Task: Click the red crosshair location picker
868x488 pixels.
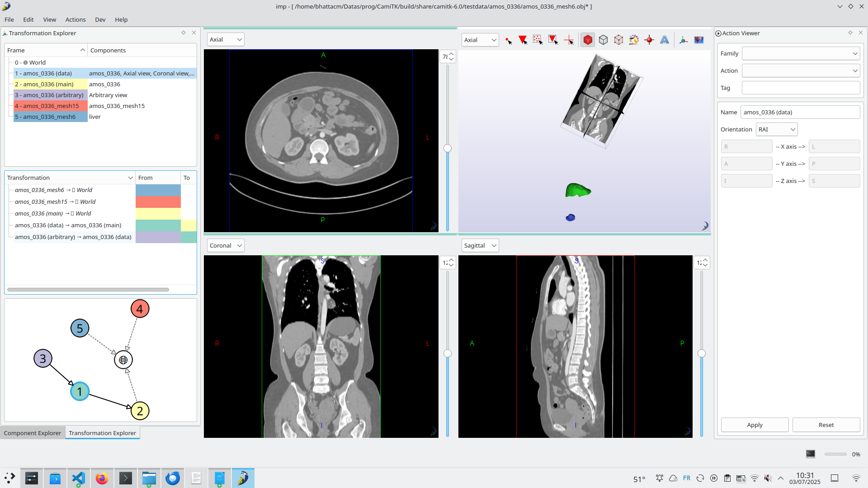Action: [569, 40]
